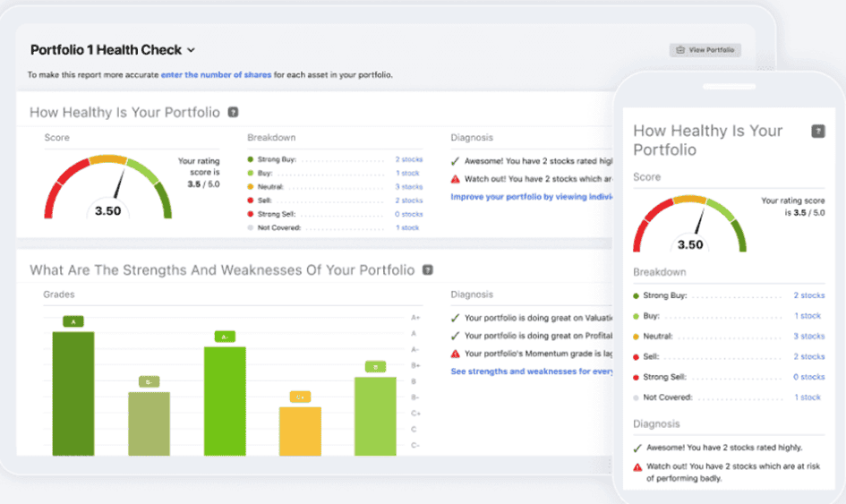
Task: Tap the help icon in the phone view
Action: pos(817,132)
